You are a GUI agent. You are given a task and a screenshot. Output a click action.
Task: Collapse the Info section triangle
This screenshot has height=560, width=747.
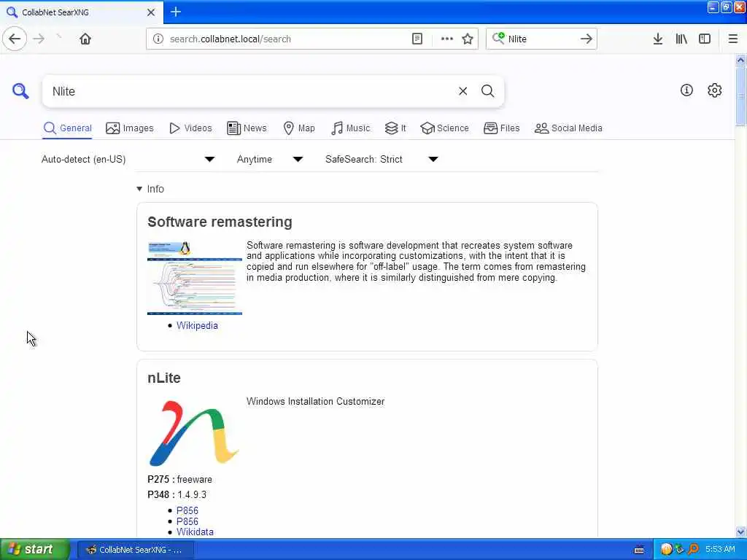[x=139, y=189]
